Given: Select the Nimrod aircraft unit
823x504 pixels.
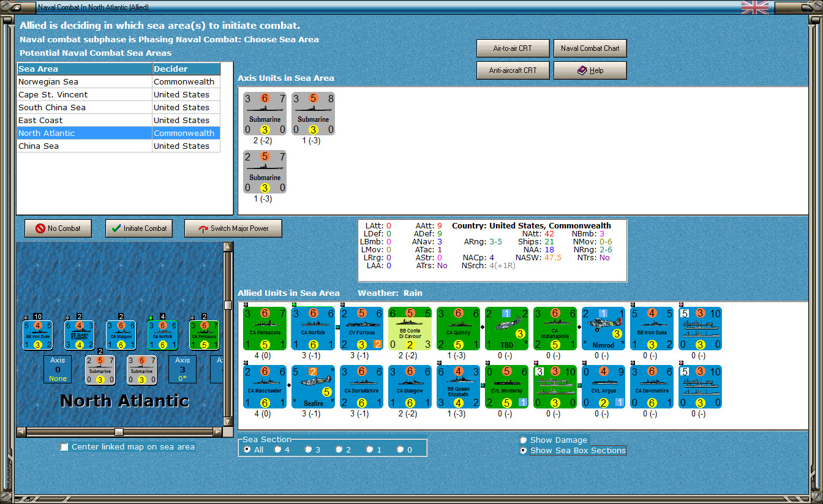Looking at the screenshot, I should tap(603, 328).
